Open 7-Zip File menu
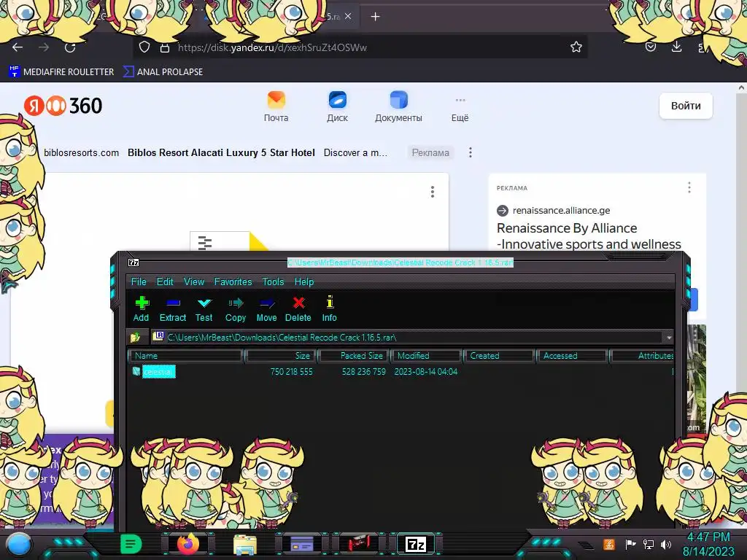 pos(139,282)
